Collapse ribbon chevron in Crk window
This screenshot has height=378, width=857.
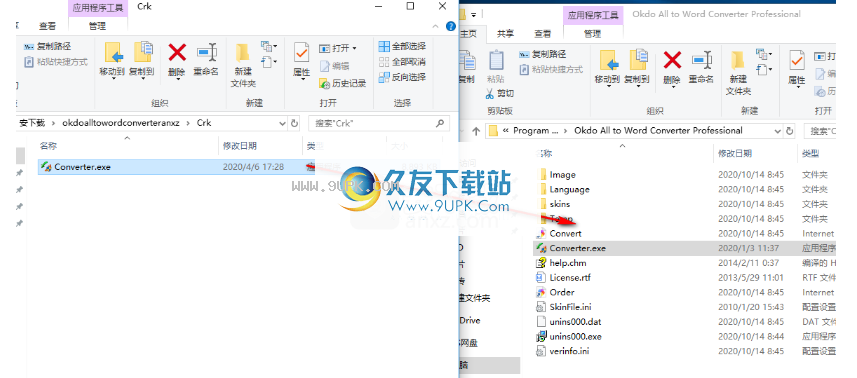tap(436, 26)
